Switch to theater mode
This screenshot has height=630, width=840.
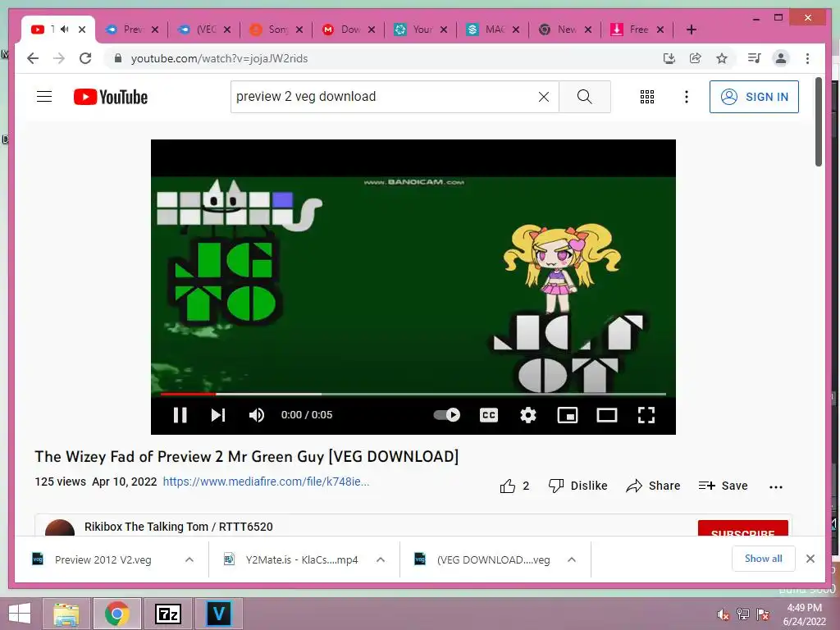607,414
